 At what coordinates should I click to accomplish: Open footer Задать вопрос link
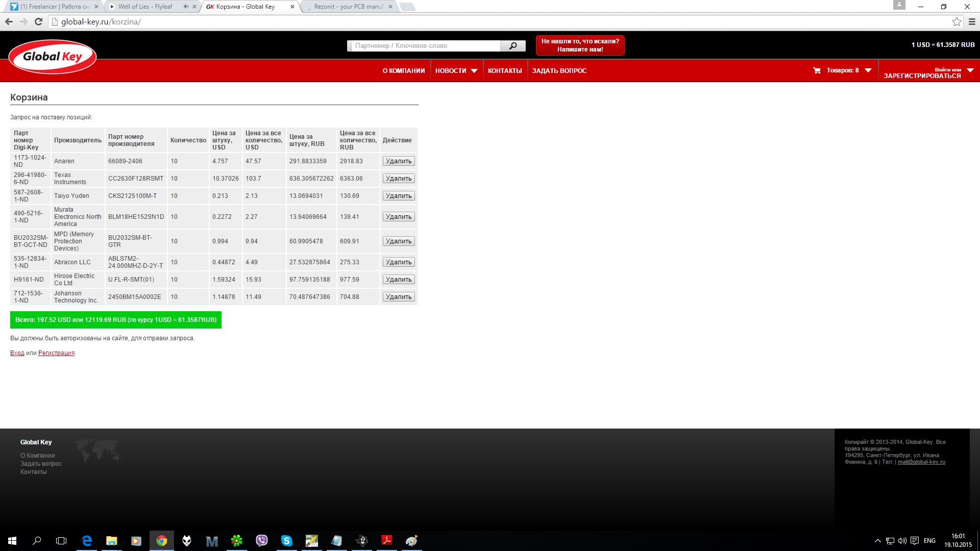[41, 464]
